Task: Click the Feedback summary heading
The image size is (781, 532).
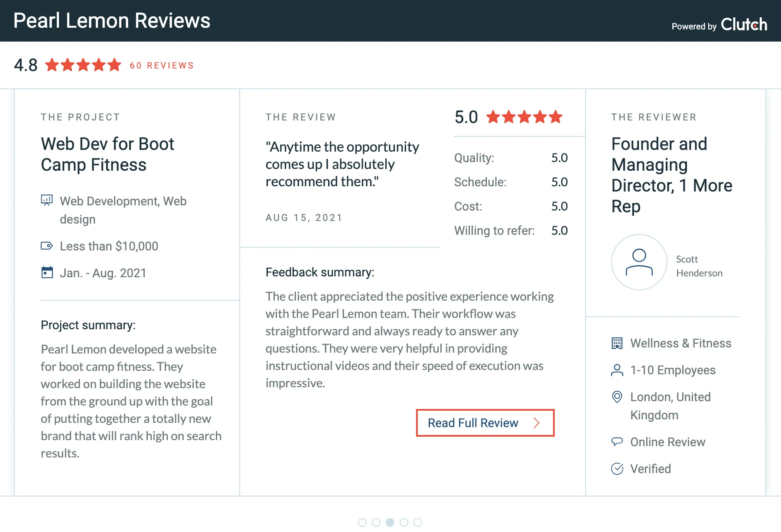Action: point(320,272)
